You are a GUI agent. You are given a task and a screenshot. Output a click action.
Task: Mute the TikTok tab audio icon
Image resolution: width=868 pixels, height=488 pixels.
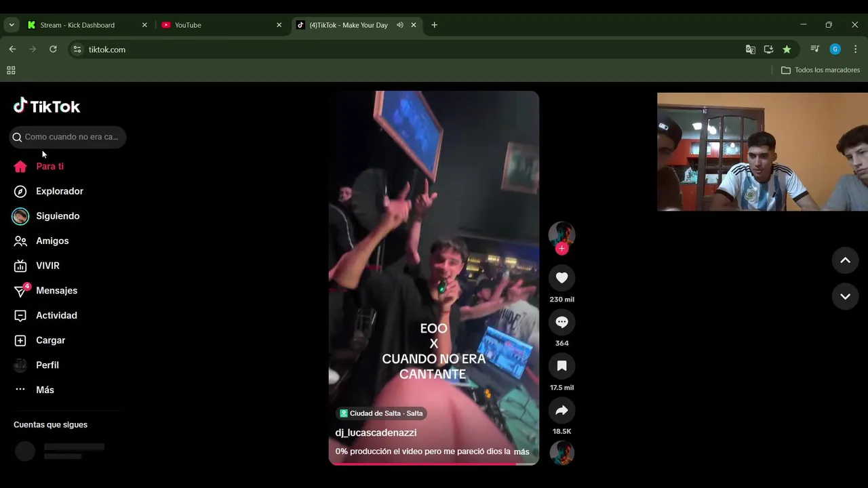pyautogui.click(x=400, y=25)
